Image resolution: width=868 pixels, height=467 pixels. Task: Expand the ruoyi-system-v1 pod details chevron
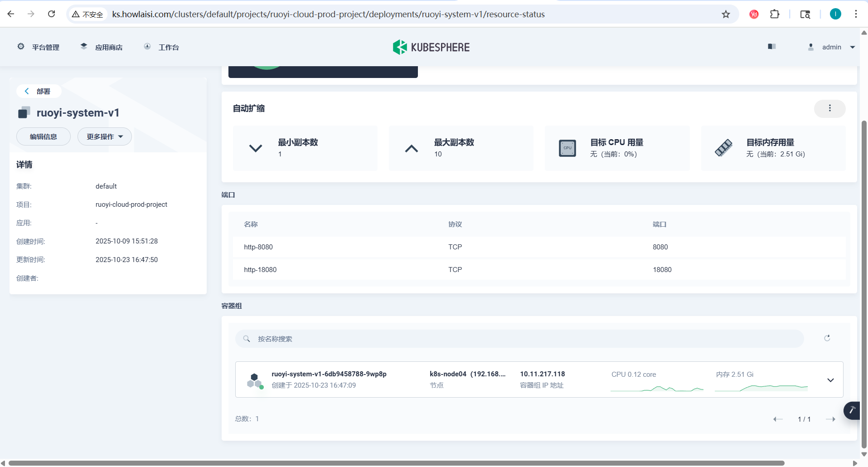[830, 380]
